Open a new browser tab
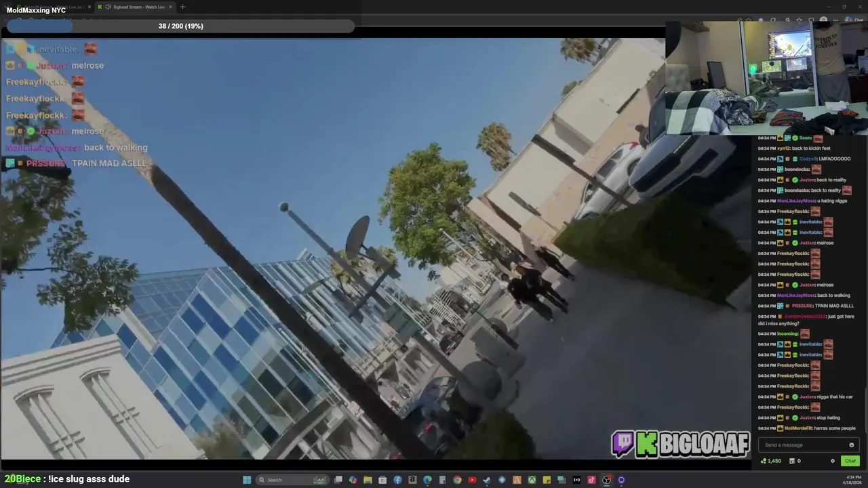The image size is (868, 488). 182,7
